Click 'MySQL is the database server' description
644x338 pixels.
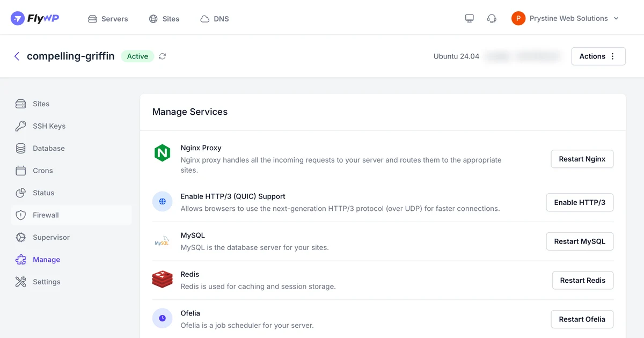pos(255,248)
